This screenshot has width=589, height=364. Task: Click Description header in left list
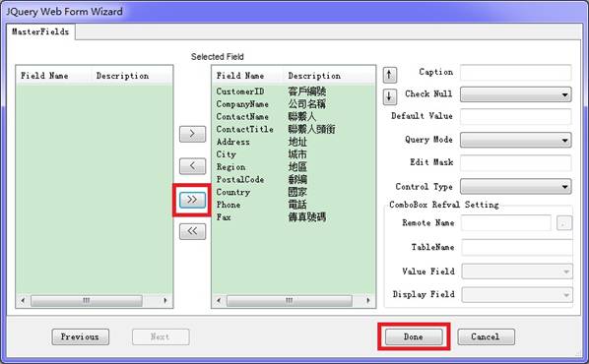coord(131,76)
